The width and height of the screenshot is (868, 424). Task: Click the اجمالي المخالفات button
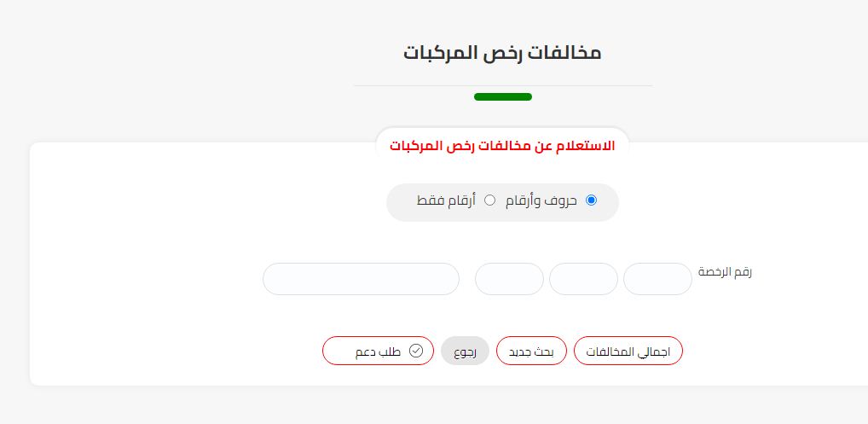coord(628,351)
